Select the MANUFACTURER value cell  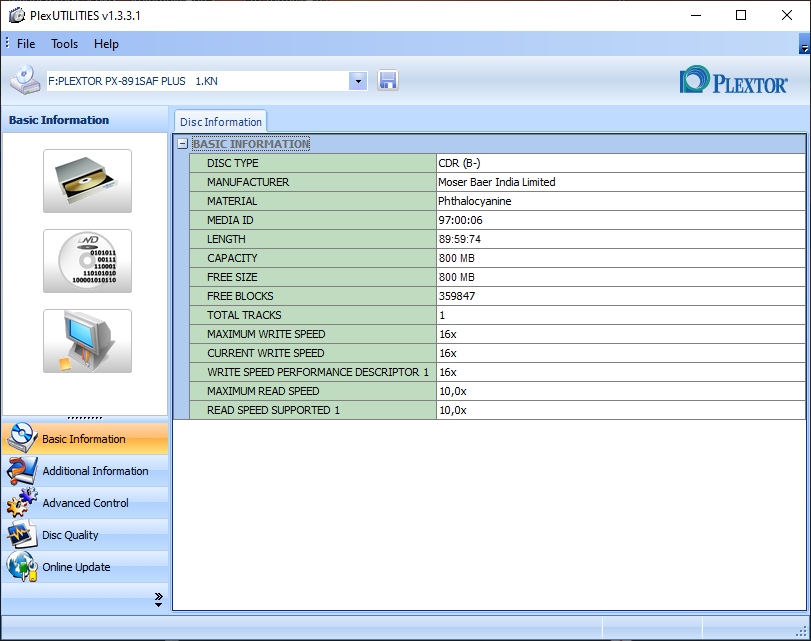point(620,182)
